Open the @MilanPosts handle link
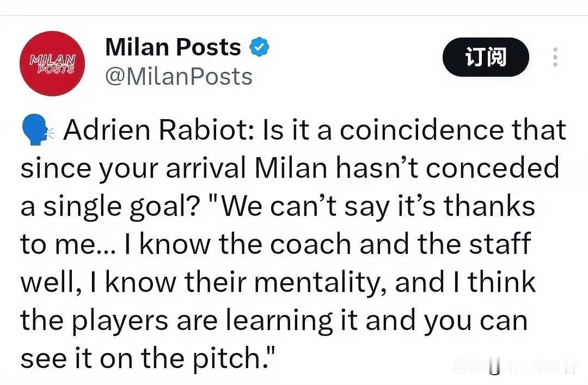The image size is (588, 385). (x=179, y=77)
